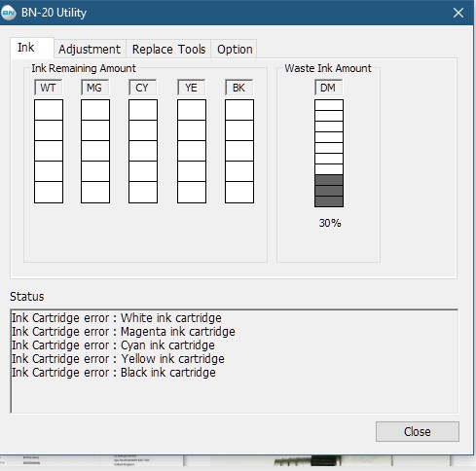Click the white ink level gauge
Image resolution: width=476 pixels, height=471 pixels.
click(x=49, y=151)
